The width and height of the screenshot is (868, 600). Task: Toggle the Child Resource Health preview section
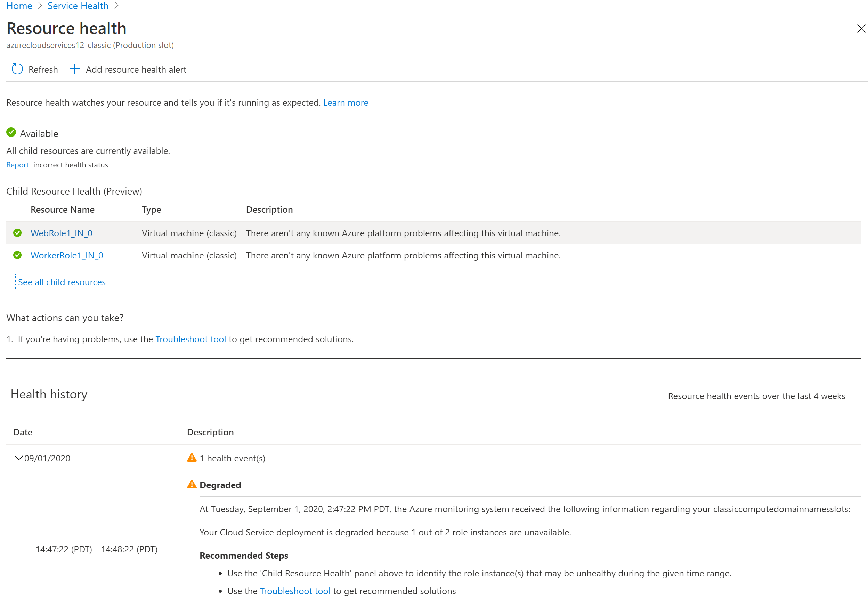tap(74, 191)
